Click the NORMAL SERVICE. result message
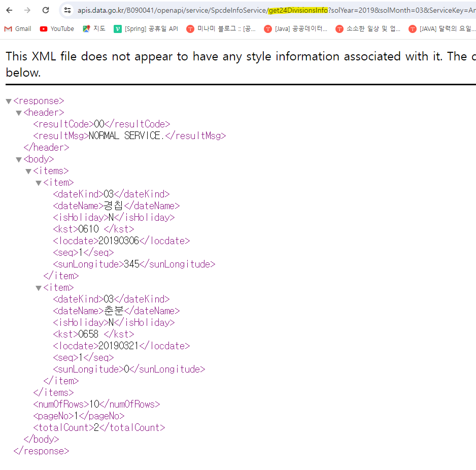 coord(126,136)
